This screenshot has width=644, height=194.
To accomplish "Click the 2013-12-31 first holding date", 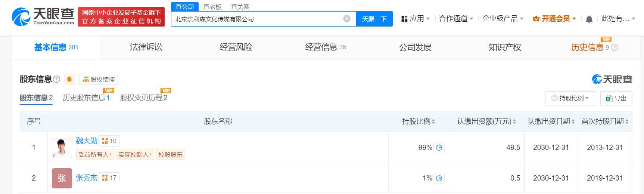I will click(x=605, y=148).
